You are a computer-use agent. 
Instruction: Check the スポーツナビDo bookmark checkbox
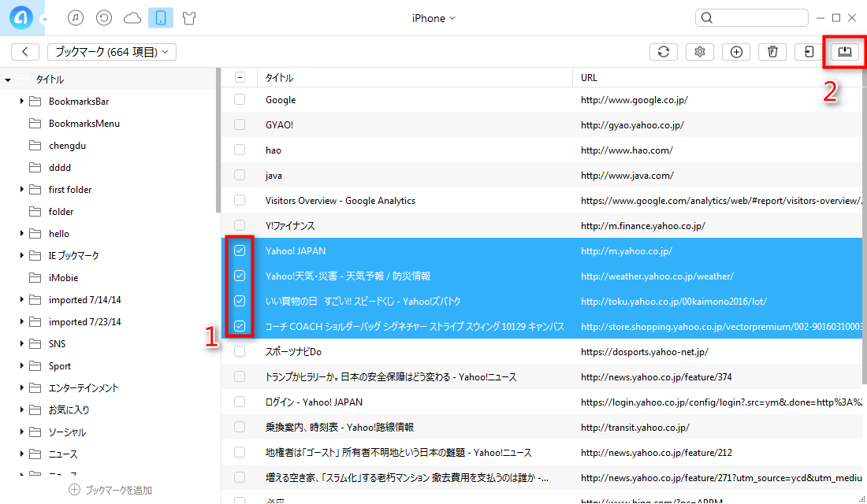click(x=240, y=351)
